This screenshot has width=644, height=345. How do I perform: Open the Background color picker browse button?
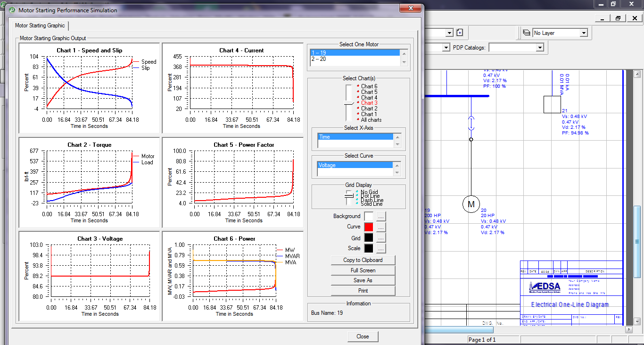pos(382,216)
